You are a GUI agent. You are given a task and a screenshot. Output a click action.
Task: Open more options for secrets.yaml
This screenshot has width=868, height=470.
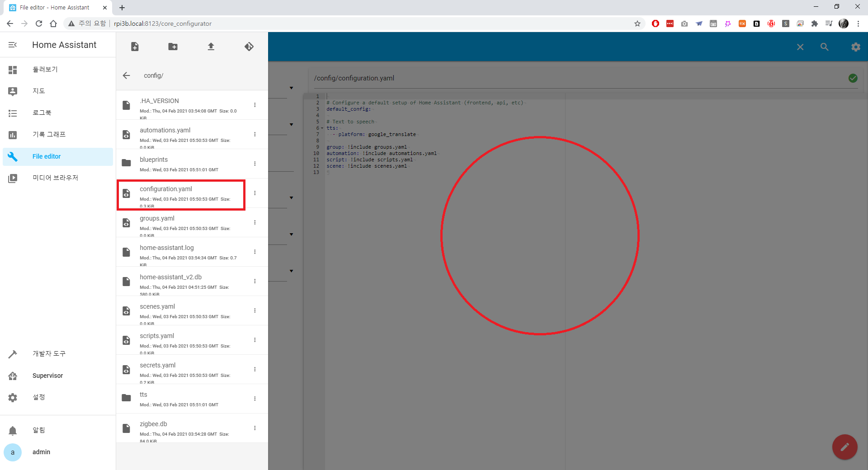click(255, 369)
